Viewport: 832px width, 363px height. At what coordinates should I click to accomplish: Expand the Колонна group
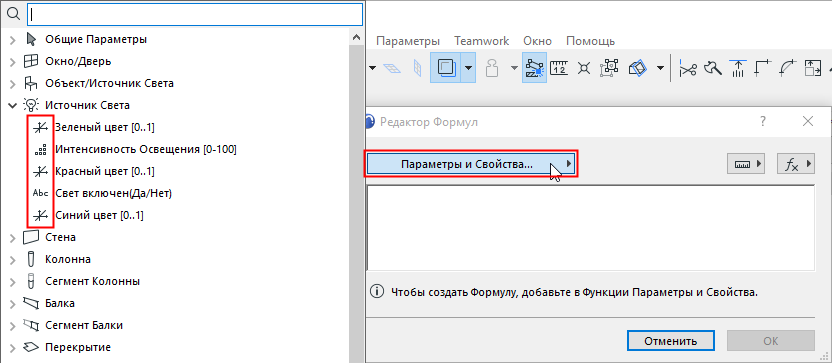13,260
